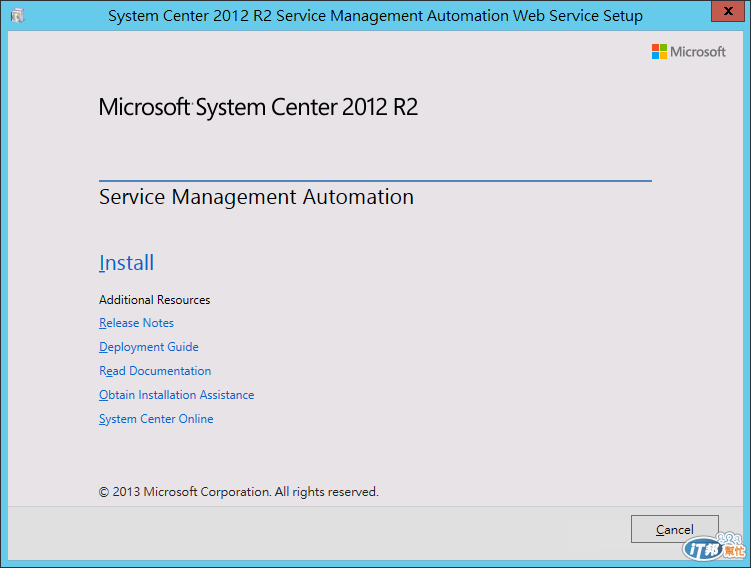Cancel the setup wizard
The image size is (751, 568).
tap(674, 529)
